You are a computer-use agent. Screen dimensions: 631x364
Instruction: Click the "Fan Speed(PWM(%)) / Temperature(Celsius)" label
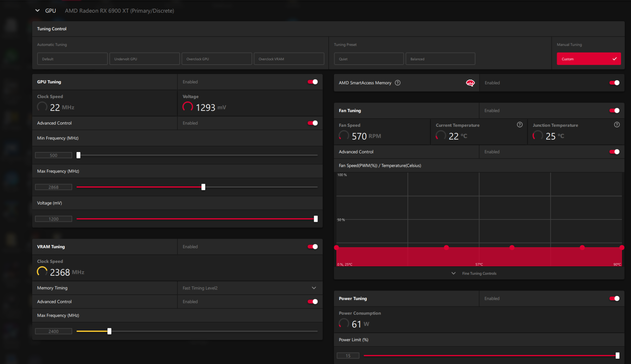tap(380, 166)
